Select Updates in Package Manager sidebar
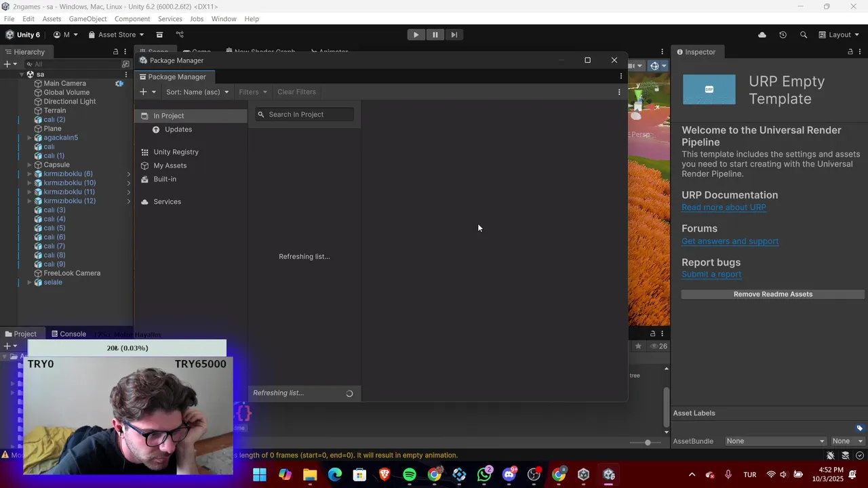 (x=191, y=129)
